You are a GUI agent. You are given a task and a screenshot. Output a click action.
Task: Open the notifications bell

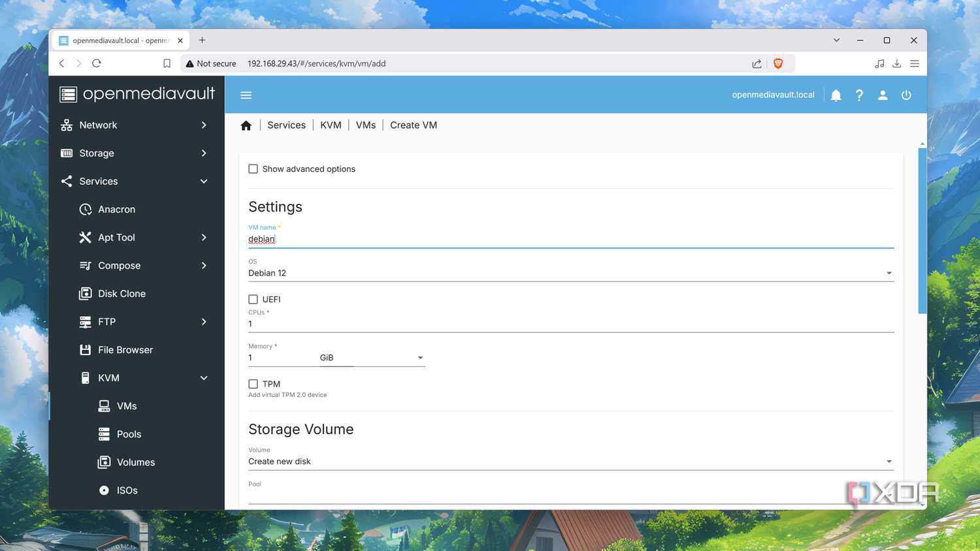(x=836, y=95)
